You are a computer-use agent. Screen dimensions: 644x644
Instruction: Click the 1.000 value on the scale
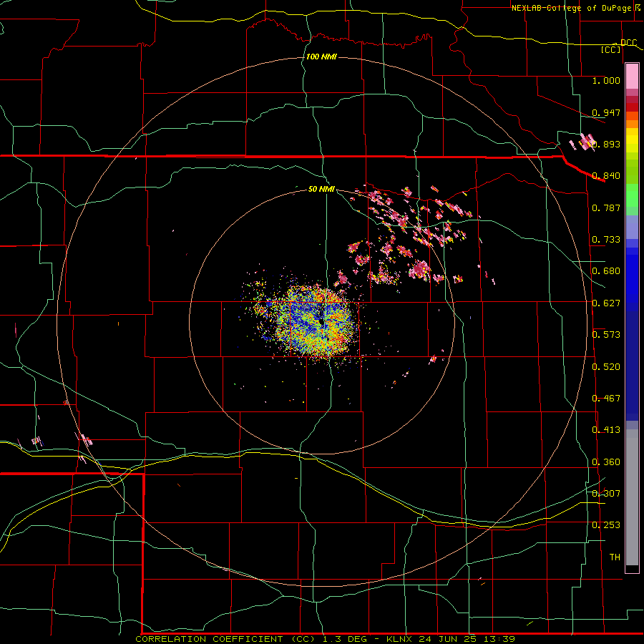click(x=606, y=81)
